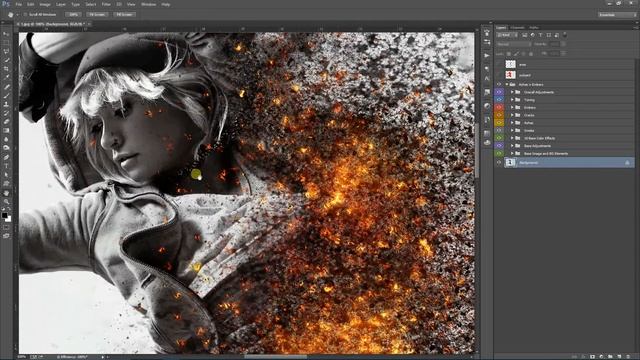Select the Rectangular Marquee tool
The width and height of the screenshot is (640, 360).
point(6,43)
